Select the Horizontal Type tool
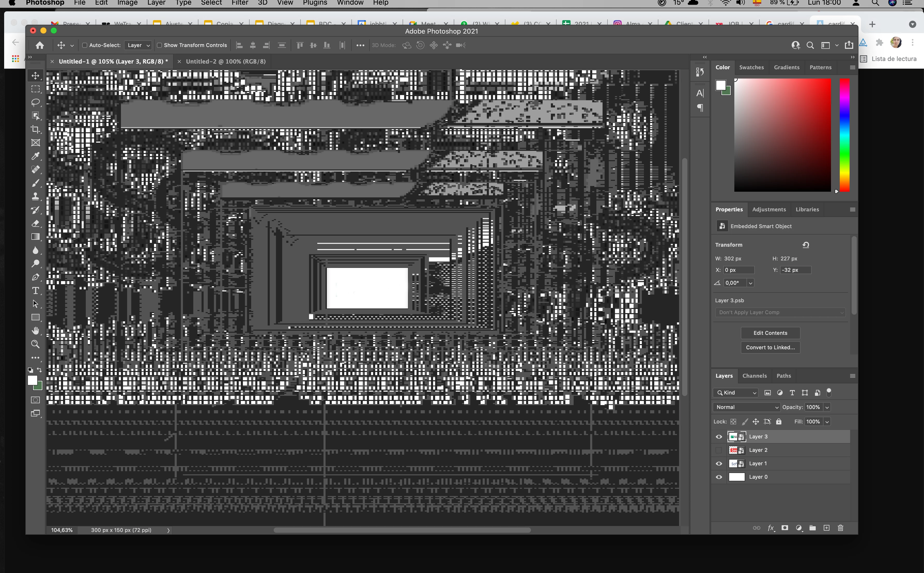This screenshot has width=924, height=573. coord(35,291)
